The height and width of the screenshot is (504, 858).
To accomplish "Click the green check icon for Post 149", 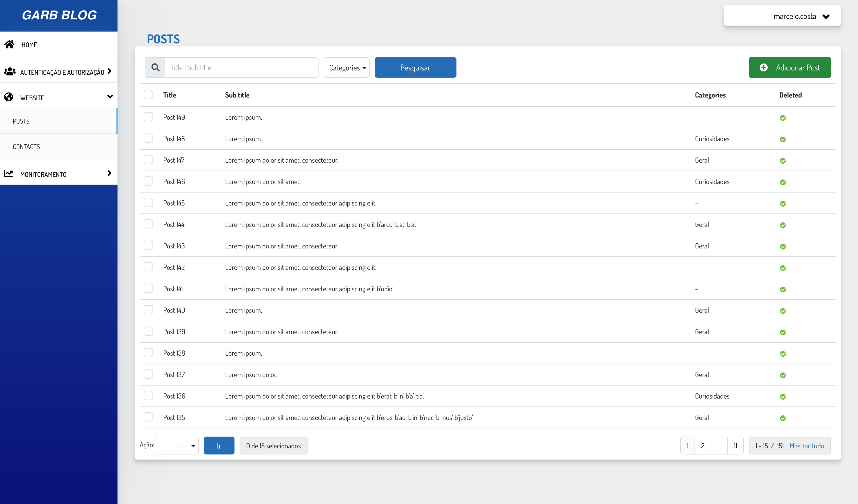I will click(x=783, y=118).
